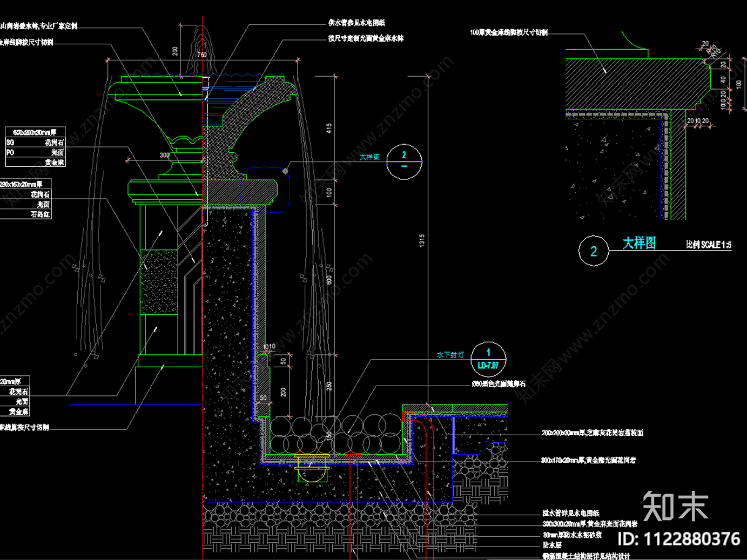The image size is (747, 560).
Task: Select the 300x300x20mm厚 黄金麻光面花岗岩 annotation
Action: 590,524
